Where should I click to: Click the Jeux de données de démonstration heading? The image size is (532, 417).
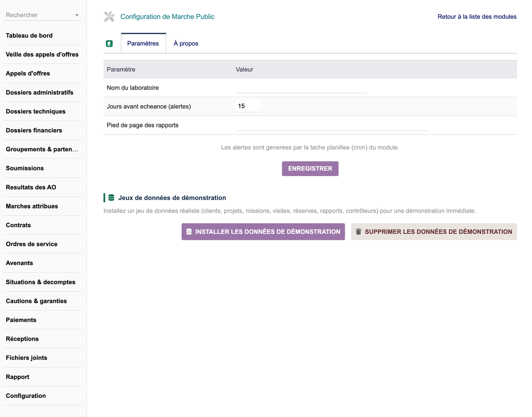point(172,198)
